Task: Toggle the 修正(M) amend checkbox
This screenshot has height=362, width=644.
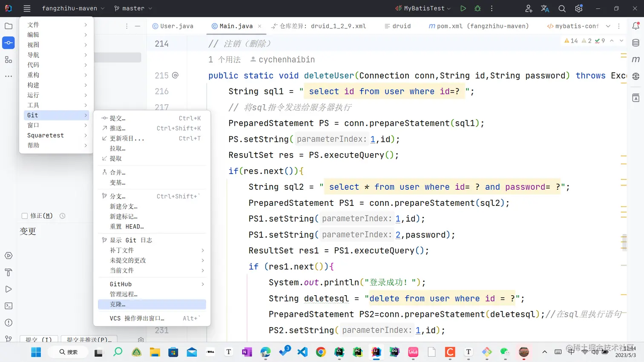Action: tap(25, 216)
